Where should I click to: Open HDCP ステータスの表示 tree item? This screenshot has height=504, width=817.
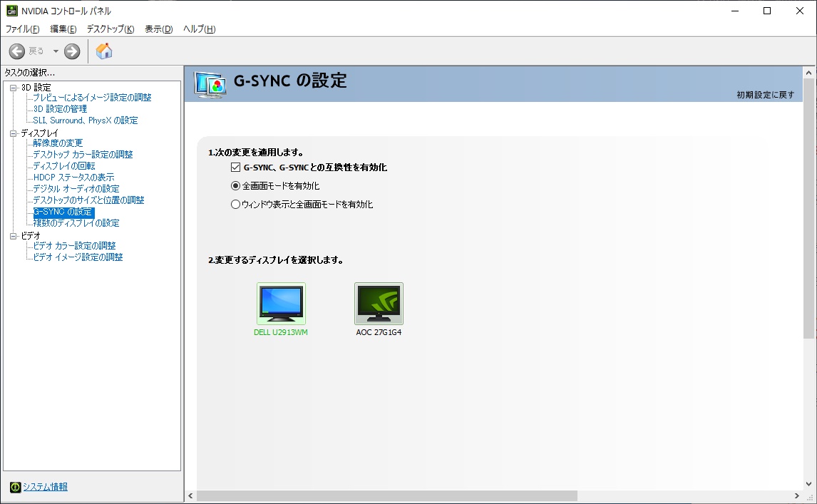tap(73, 178)
